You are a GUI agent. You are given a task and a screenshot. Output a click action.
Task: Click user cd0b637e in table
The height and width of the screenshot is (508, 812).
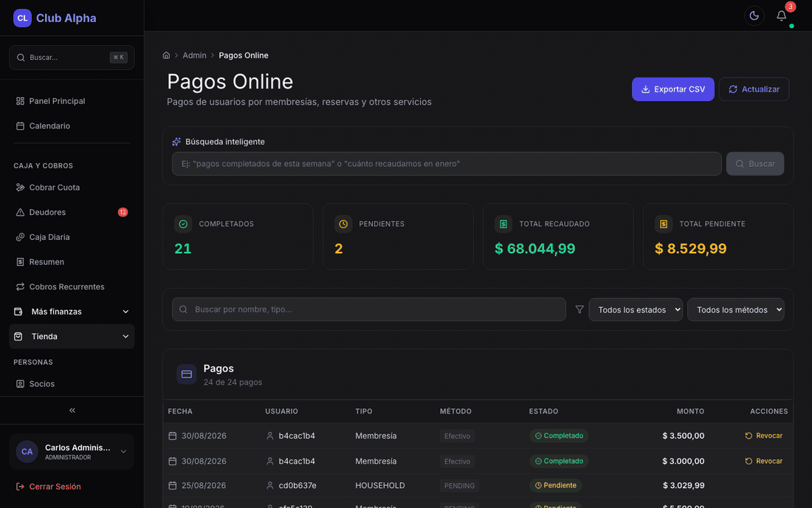(297, 486)
